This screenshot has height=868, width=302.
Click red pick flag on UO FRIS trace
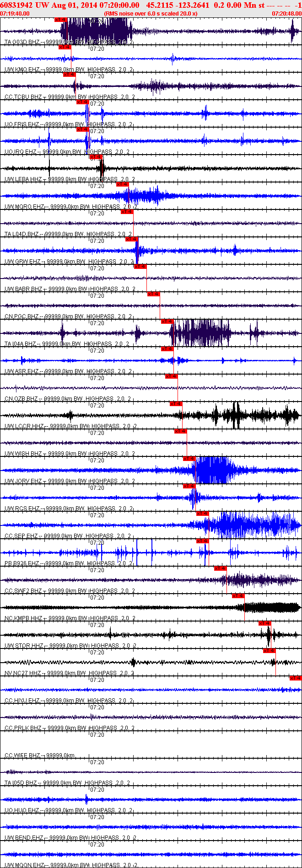pos(83,102)
